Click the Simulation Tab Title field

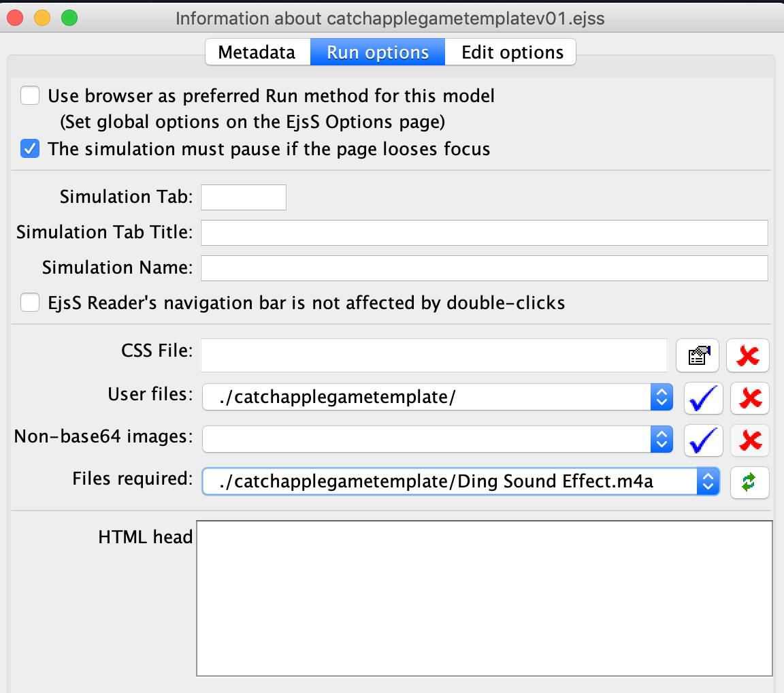coord(484,233)
